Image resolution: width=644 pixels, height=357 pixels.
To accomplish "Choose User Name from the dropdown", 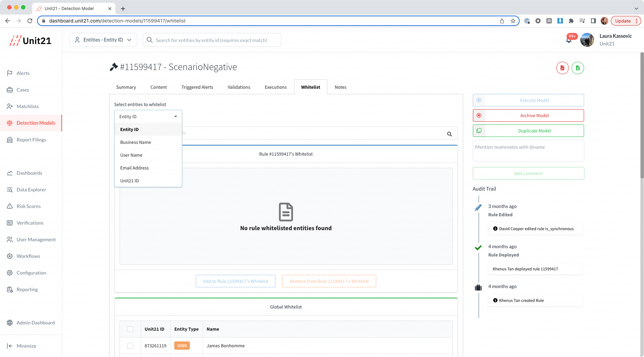I will coord(148,155).
